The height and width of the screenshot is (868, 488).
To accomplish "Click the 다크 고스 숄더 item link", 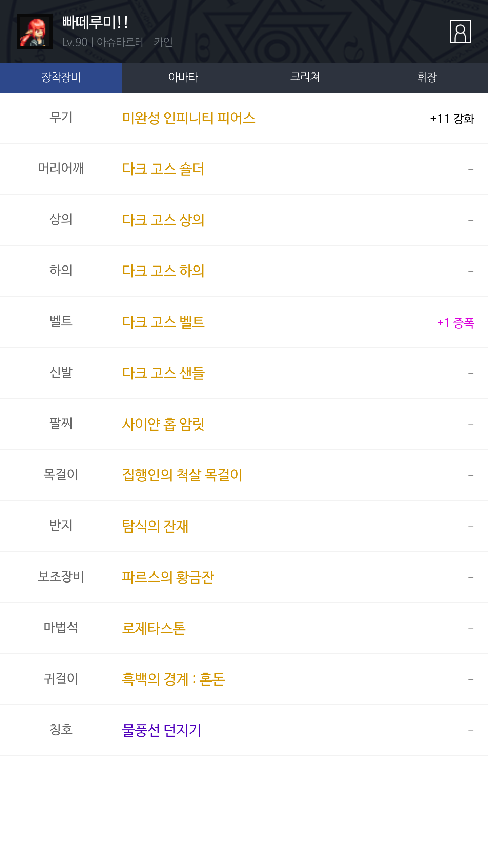I will tap(163, 169).
